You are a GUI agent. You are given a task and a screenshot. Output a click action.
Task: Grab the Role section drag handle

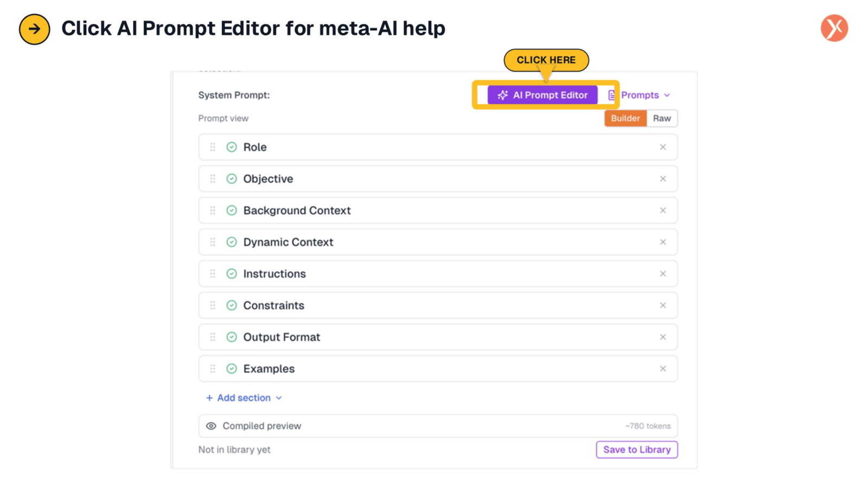tap(213, 147)
